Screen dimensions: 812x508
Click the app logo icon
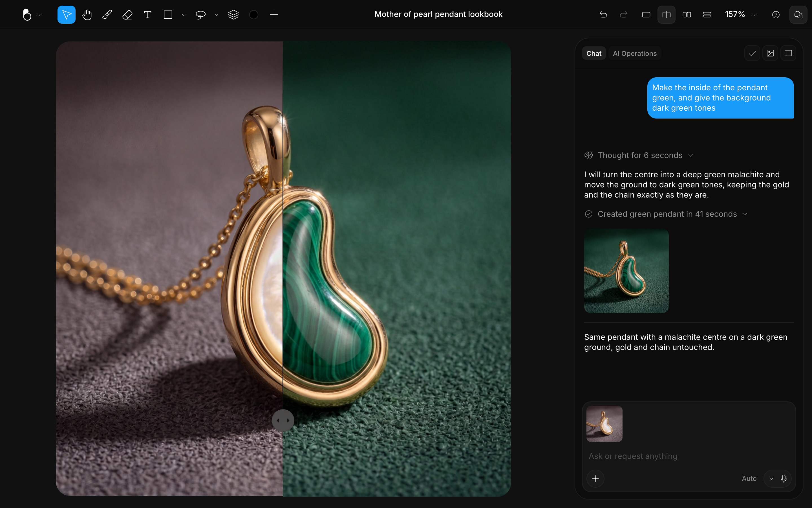[x=27, y=14]
